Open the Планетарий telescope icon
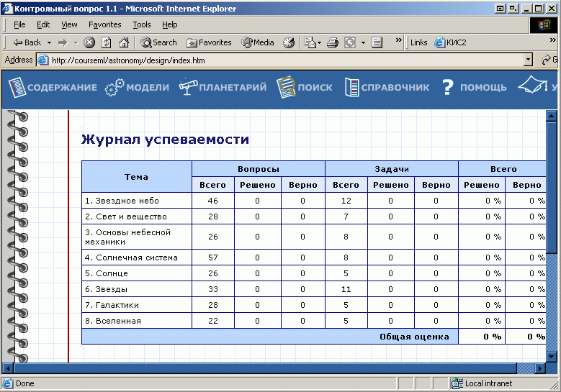The width and height of the screenshot is (561, 392). pos(188,87)
